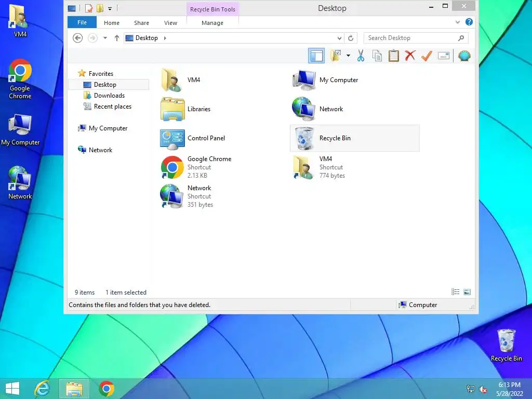
Task: Switch to large icons view via status bar icon
Action: tap(467, 292)
